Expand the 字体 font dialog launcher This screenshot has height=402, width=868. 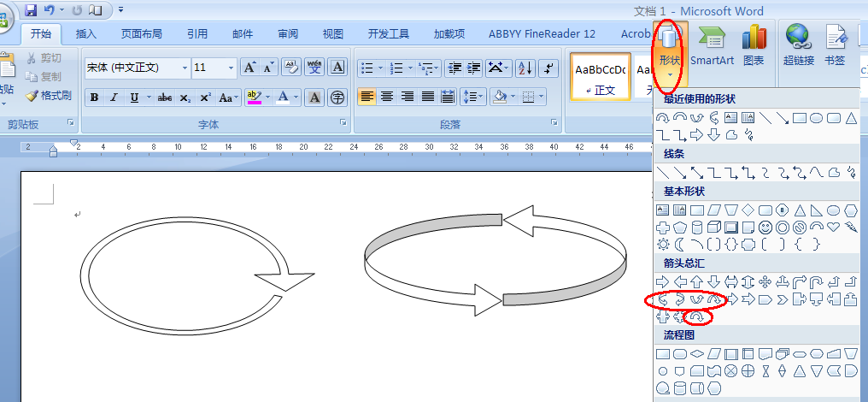(343, 122)
